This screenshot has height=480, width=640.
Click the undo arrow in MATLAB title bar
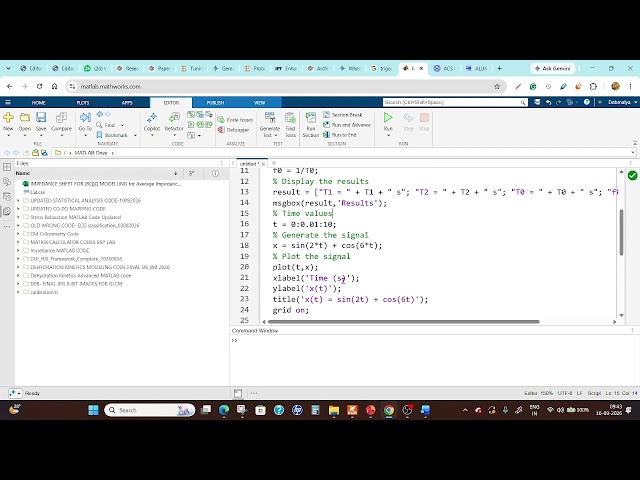[x=548, y=102]
